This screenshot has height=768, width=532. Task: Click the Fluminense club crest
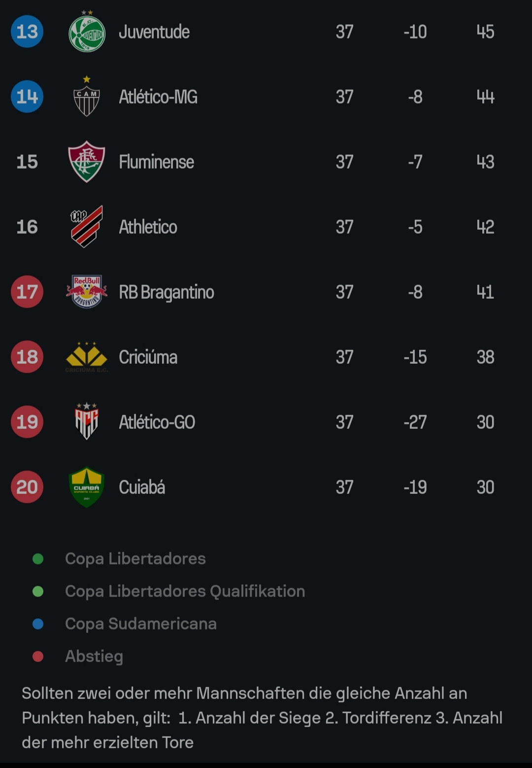tap(87, 162)
